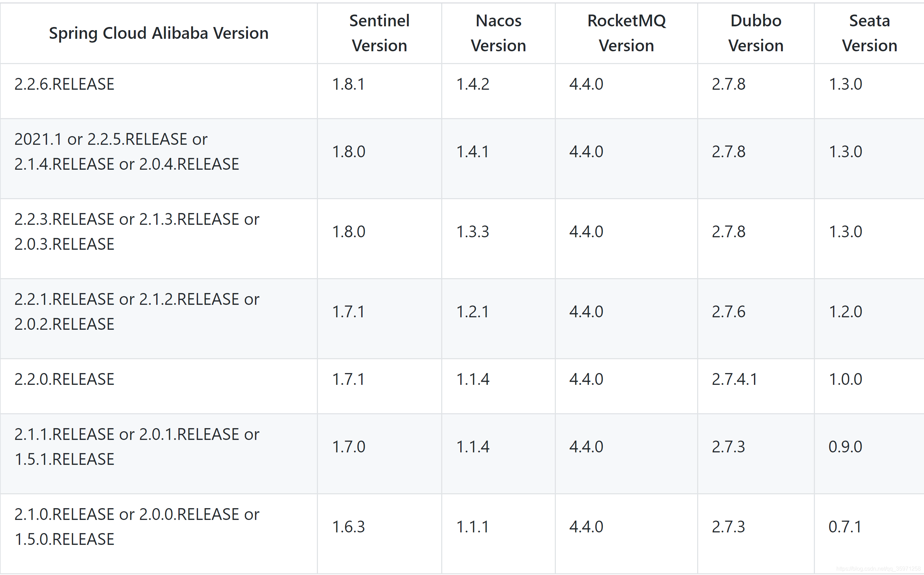Click Nacos 1.1.4 in the 2.1.1.RELEASE row

point(473,447)
